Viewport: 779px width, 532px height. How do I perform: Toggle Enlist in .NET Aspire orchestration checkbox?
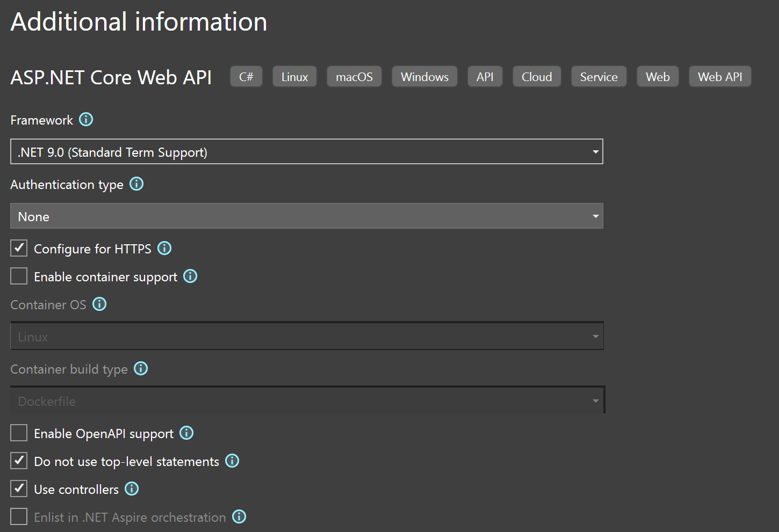pos(19,516)
